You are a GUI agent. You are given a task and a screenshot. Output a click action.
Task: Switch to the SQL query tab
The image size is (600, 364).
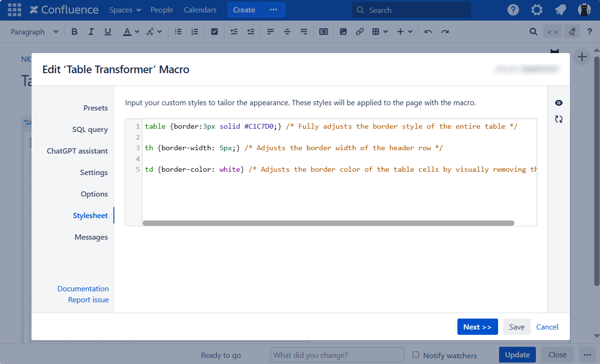point(90,130)
